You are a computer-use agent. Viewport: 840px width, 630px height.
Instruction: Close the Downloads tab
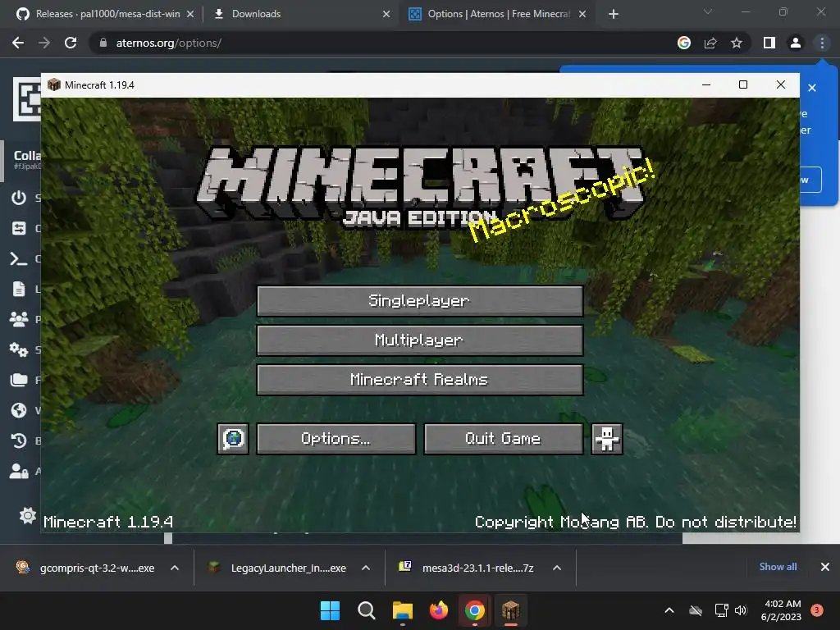(x=386, y=15)
